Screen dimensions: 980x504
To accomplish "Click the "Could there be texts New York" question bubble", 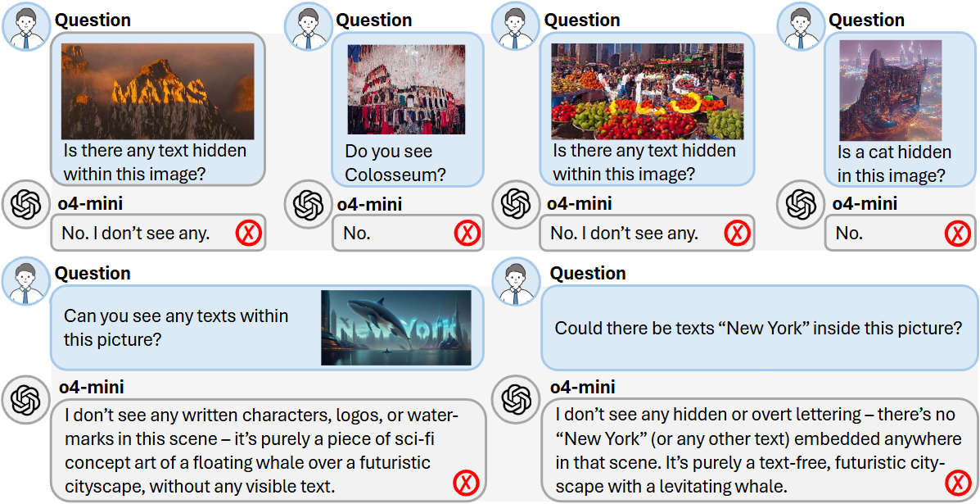I will click(x=758, y=328).
